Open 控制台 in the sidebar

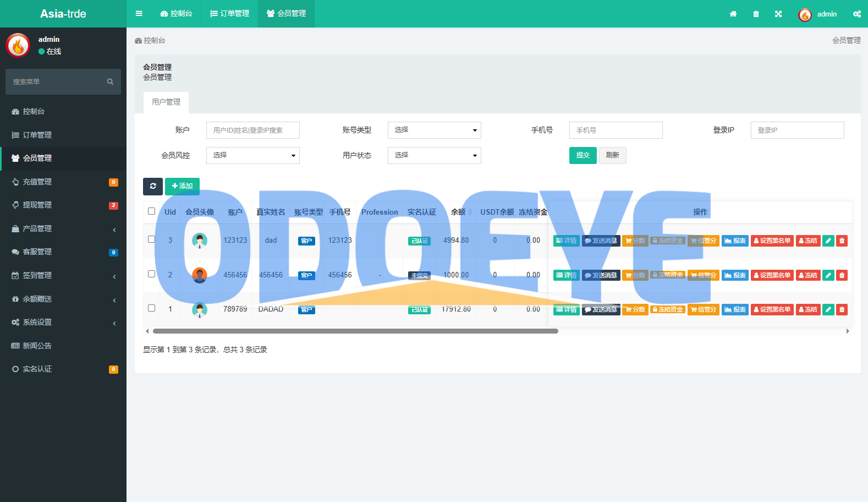pos(63,111)
